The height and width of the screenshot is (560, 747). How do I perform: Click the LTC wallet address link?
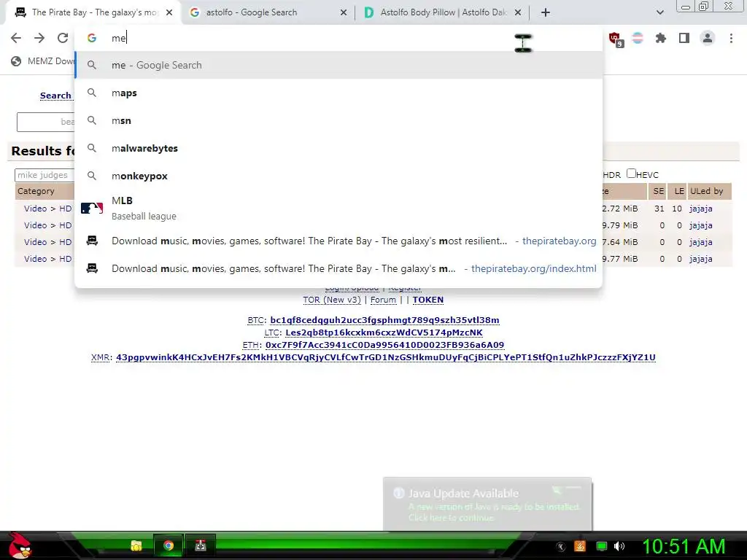[384, 332]
